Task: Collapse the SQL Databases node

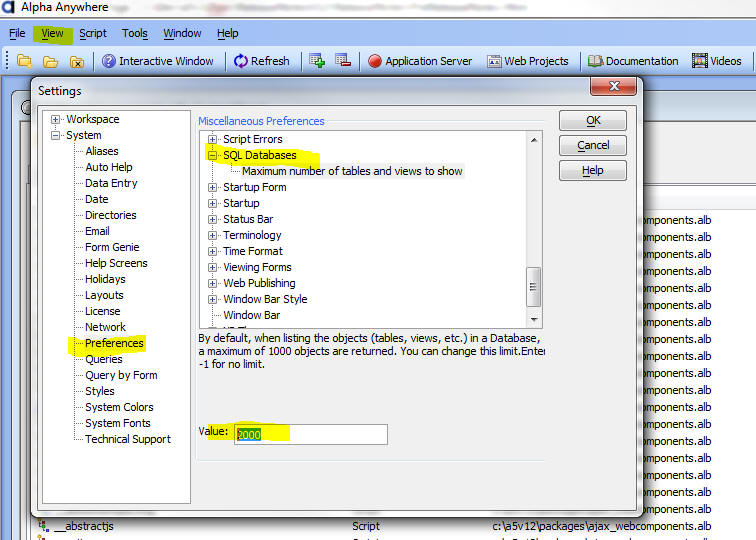Action: coord(212,155)
